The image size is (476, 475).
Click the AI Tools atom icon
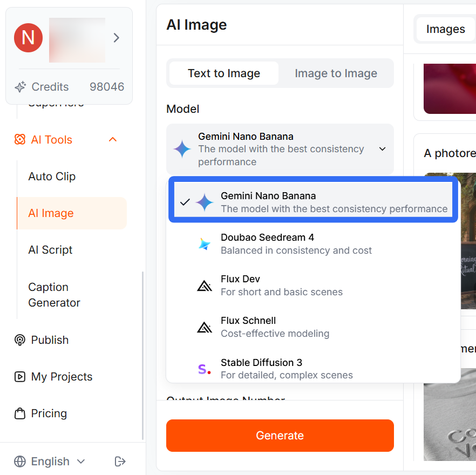[20, 139]
